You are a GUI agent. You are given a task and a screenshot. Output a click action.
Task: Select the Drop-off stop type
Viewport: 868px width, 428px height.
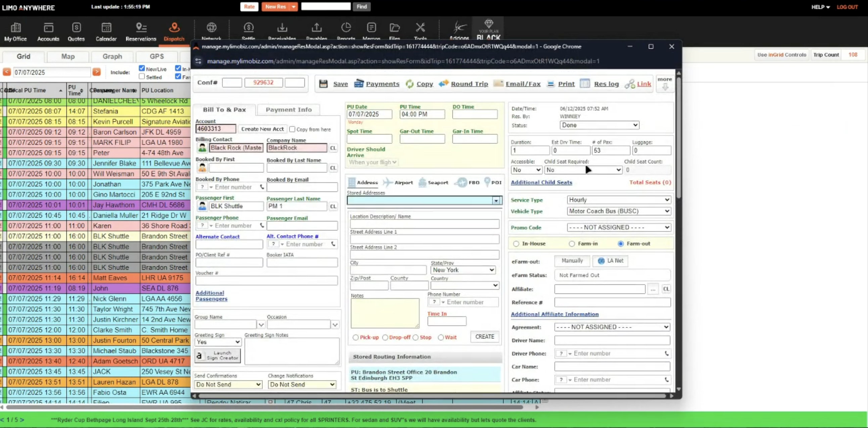coord(385,337)
